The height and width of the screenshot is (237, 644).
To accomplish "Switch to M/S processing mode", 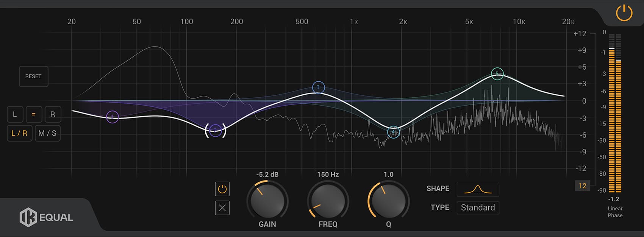I will tap(47, 133).
